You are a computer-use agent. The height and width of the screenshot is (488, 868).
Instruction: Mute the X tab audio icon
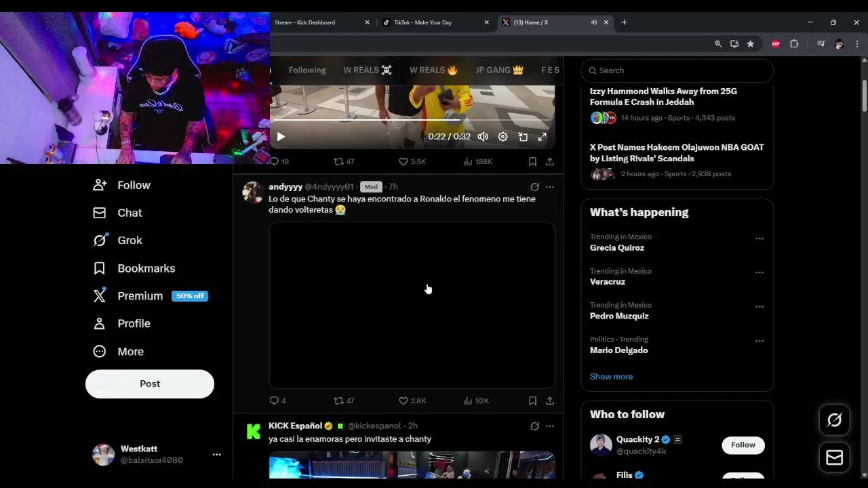tap(593, 22)
